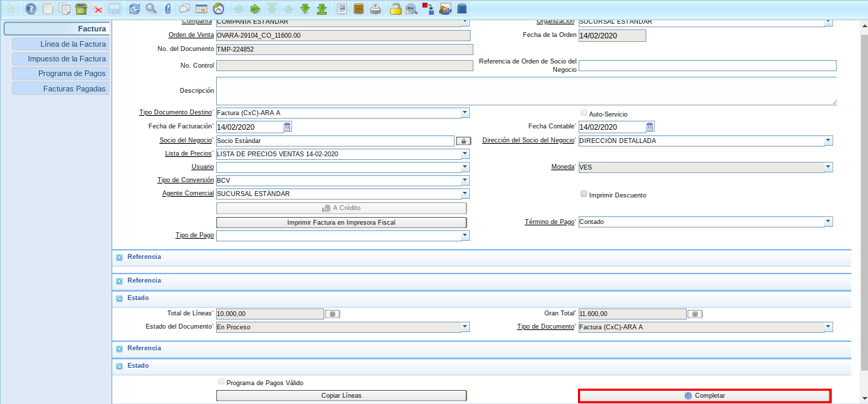Click into the Descripción text field

pyautogui.click(x=526, y=91)
